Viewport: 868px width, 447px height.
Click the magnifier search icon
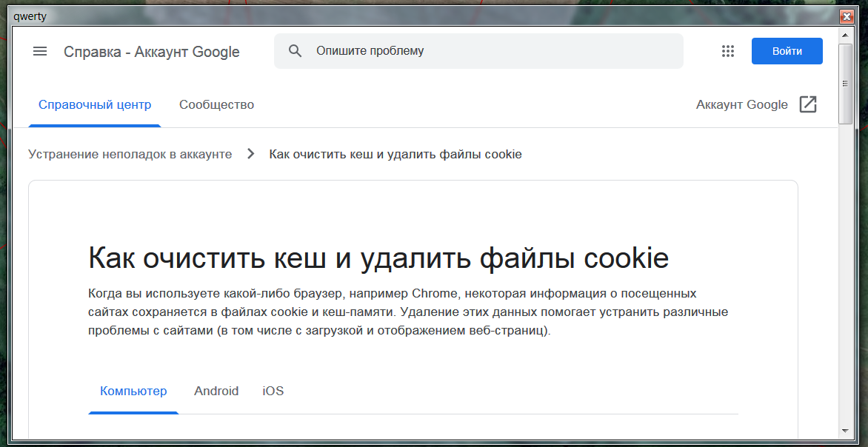pyautogui.click(x=296, y=51)
